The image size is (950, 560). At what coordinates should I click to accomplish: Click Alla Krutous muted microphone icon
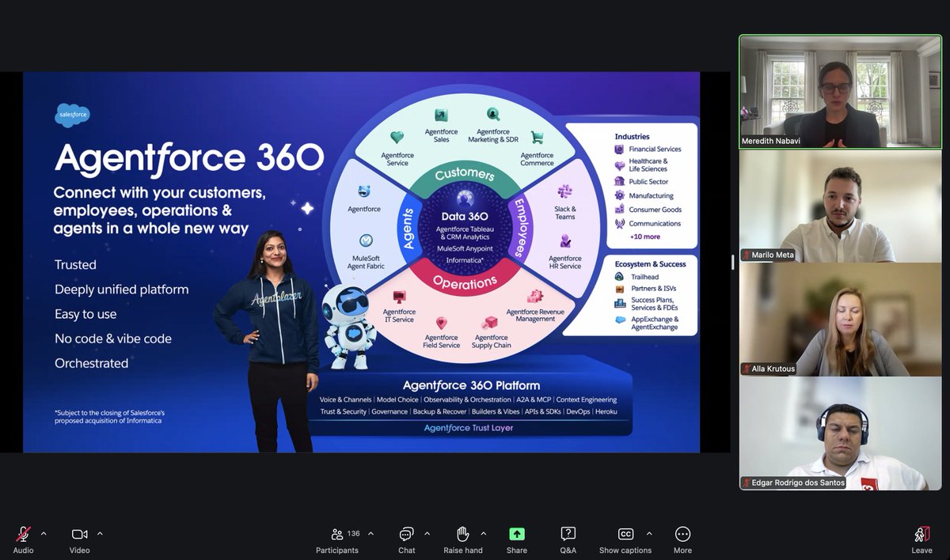tap(747, 369)
